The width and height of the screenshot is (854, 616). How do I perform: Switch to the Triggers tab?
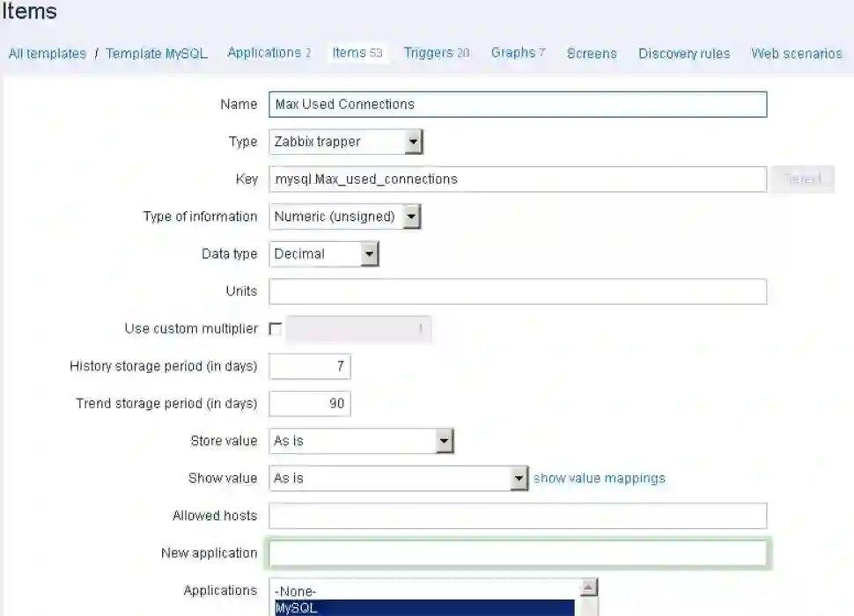(437, 53)
